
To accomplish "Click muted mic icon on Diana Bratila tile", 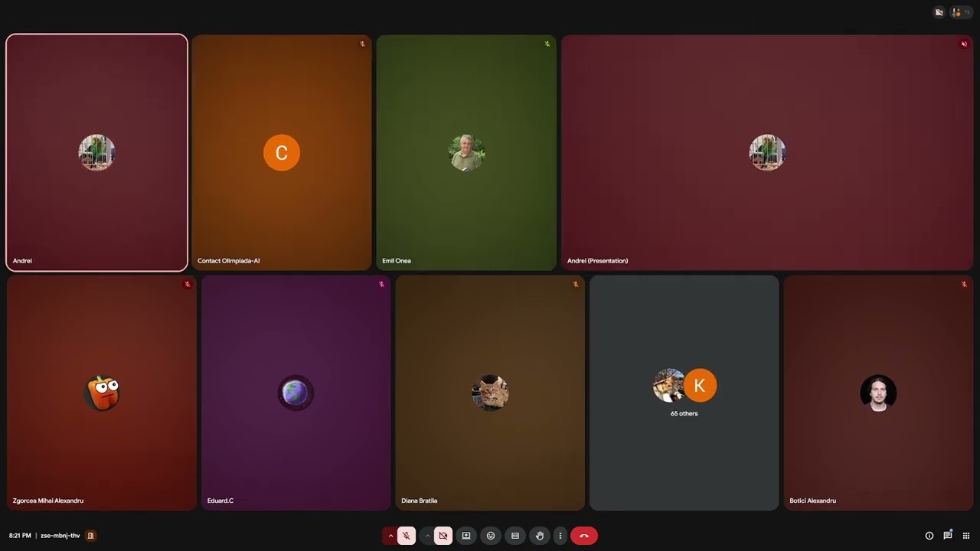I will click(x=576, y=285).
